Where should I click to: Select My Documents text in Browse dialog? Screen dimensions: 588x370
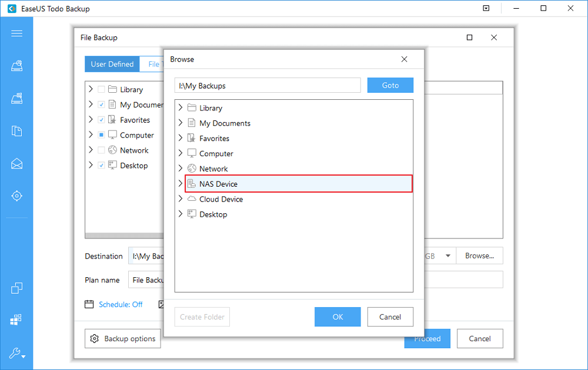click(x=225, y=123)
